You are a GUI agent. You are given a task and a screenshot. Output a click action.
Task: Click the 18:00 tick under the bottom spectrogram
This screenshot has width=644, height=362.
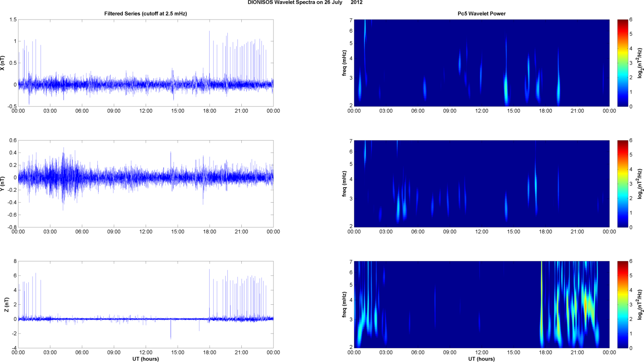coord(545,352)
